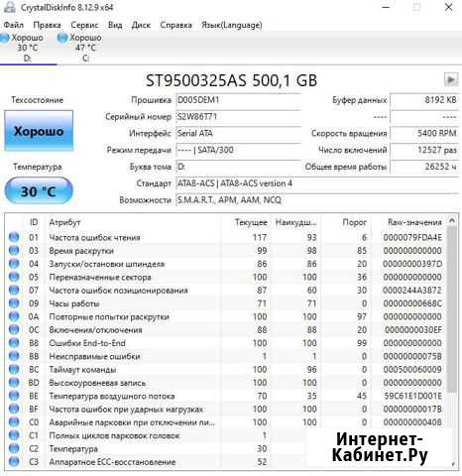
Task: Open the Справка menu
Action: click(175, 25)
